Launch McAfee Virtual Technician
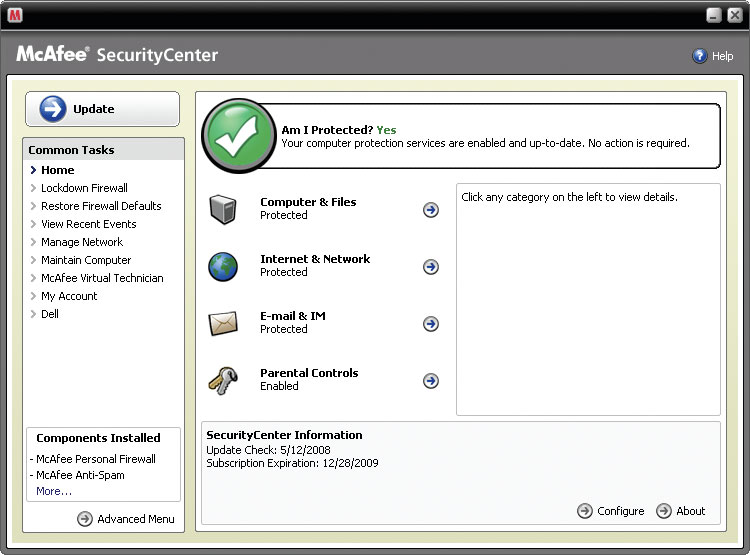 pyautogui.click(x=102, y=278)
